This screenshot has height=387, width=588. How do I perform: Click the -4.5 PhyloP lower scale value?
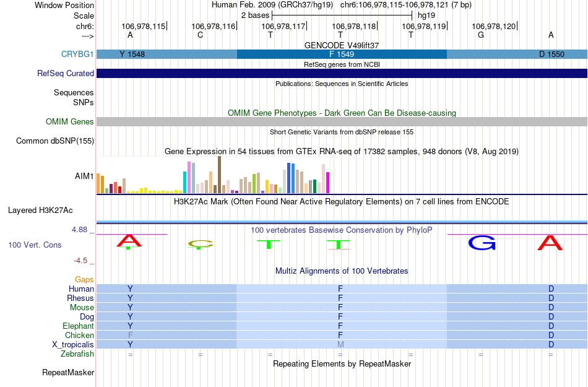click(80, 260)
